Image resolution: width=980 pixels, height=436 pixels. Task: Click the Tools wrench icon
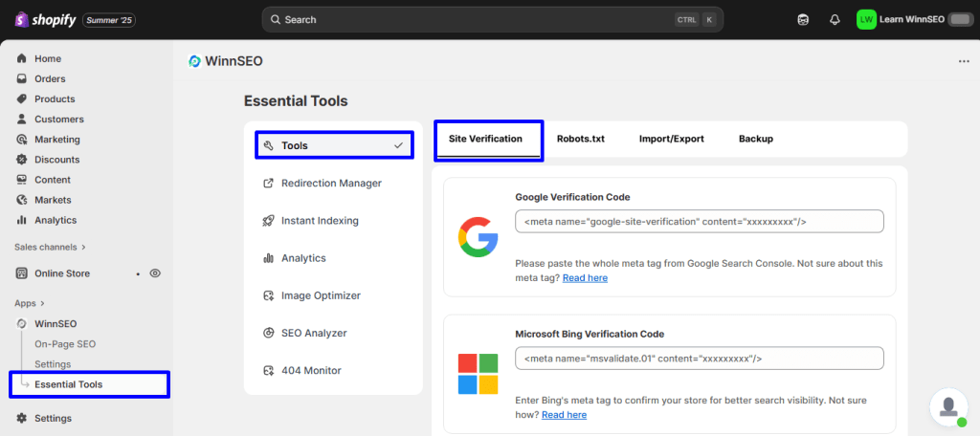[x=269, y=145]
